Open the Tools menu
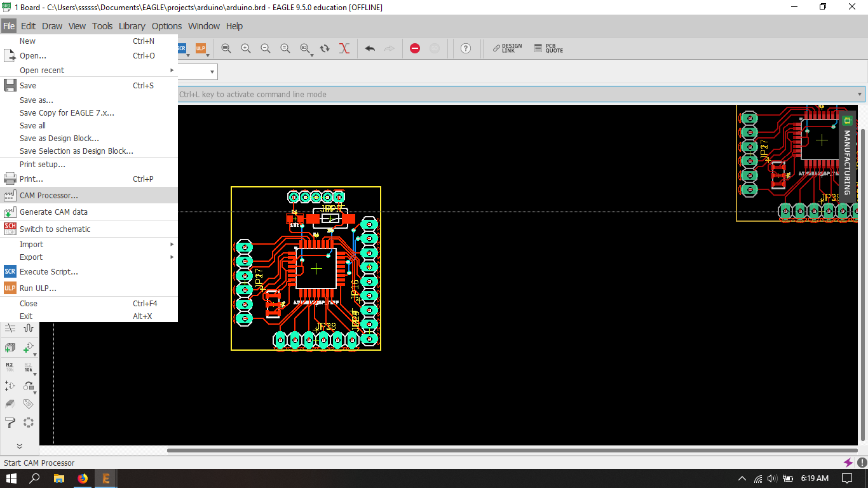The image size is (868, 488). pyautogui.click(x=102, y=26)
